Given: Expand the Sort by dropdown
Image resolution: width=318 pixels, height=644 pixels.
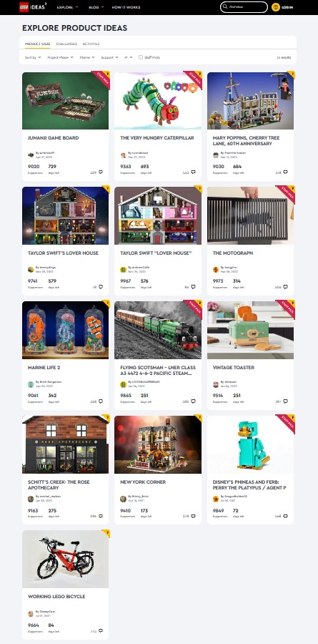Looking at the screenshot, I should [x=33, y=57].
